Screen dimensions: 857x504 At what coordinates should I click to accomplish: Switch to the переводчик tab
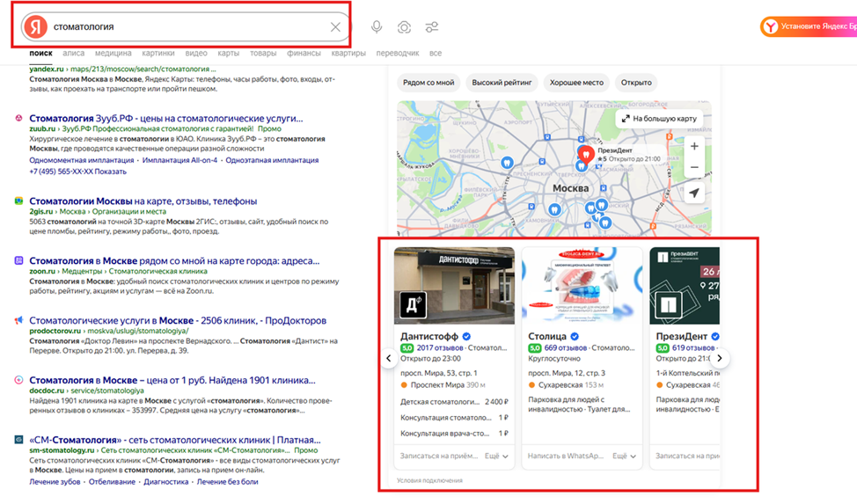click(398, 53)
